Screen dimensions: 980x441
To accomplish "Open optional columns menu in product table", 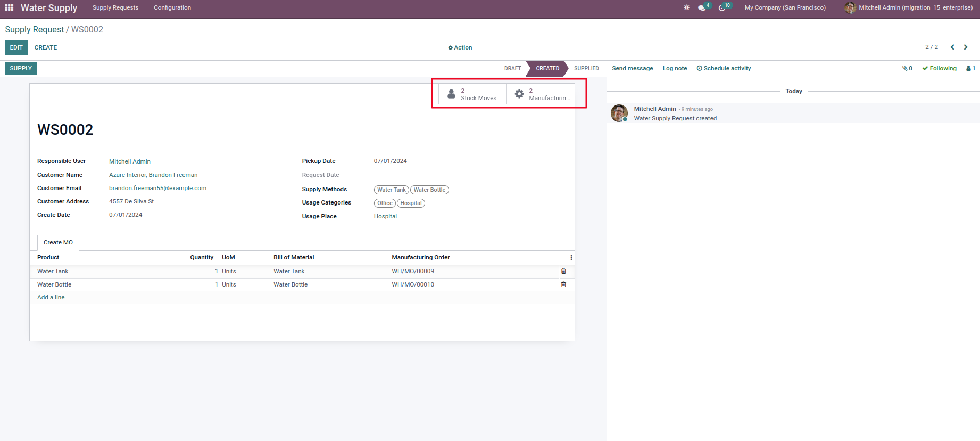I will click(x=571, y=257).
